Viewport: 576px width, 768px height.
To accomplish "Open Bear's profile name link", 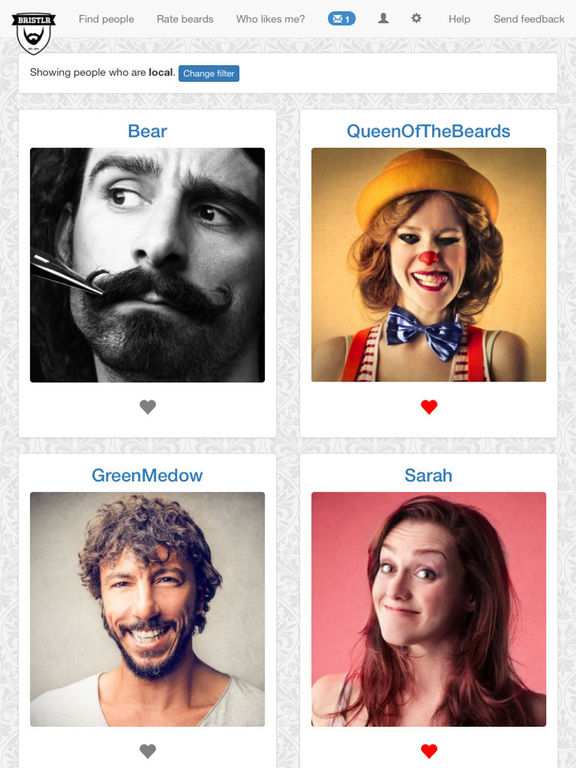I will (147, 131).
